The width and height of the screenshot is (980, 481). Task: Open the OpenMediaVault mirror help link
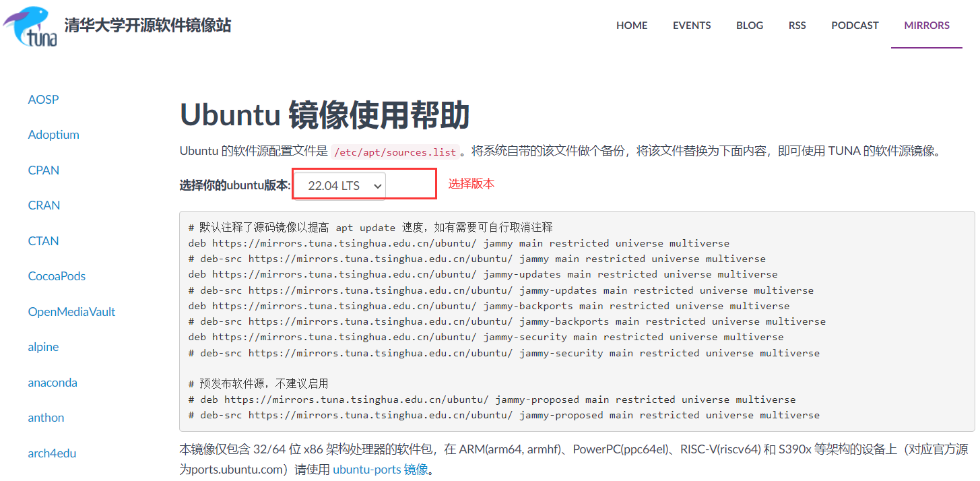click(71, 312)
